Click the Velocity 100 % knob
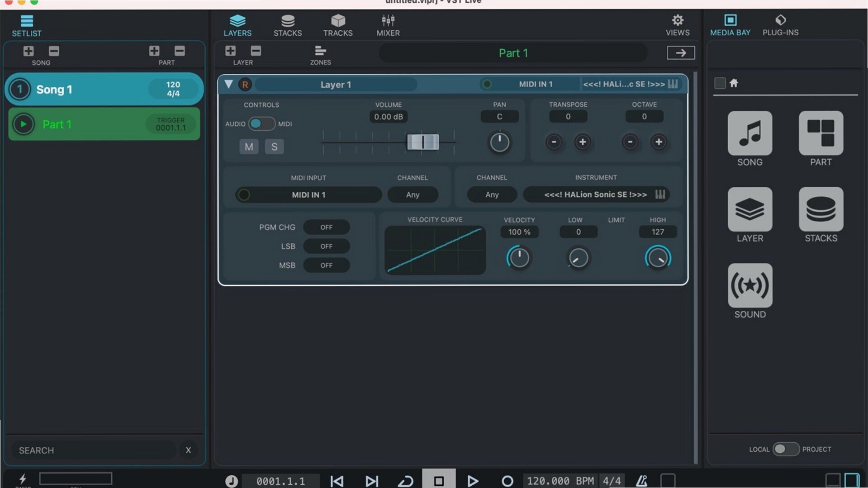 tap(519, 258)
